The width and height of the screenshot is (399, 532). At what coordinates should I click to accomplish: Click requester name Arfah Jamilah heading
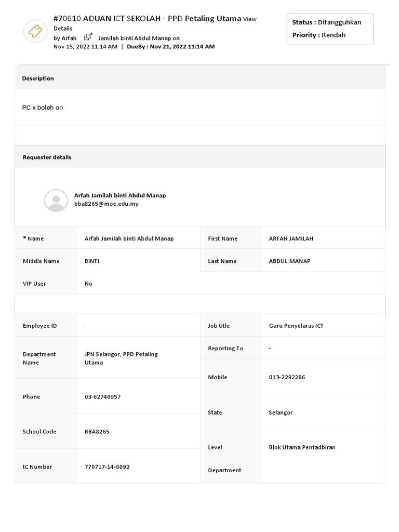120,195
